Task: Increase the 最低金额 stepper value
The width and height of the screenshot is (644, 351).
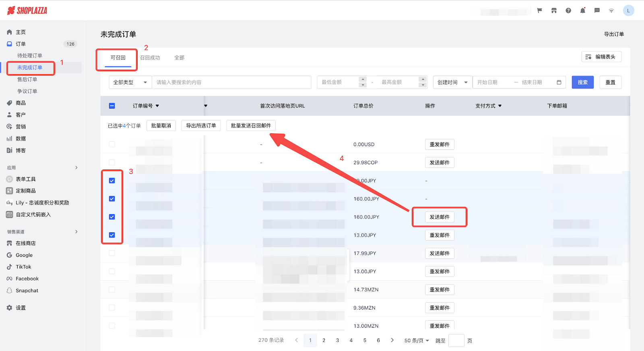Action: tap(363, 79)
